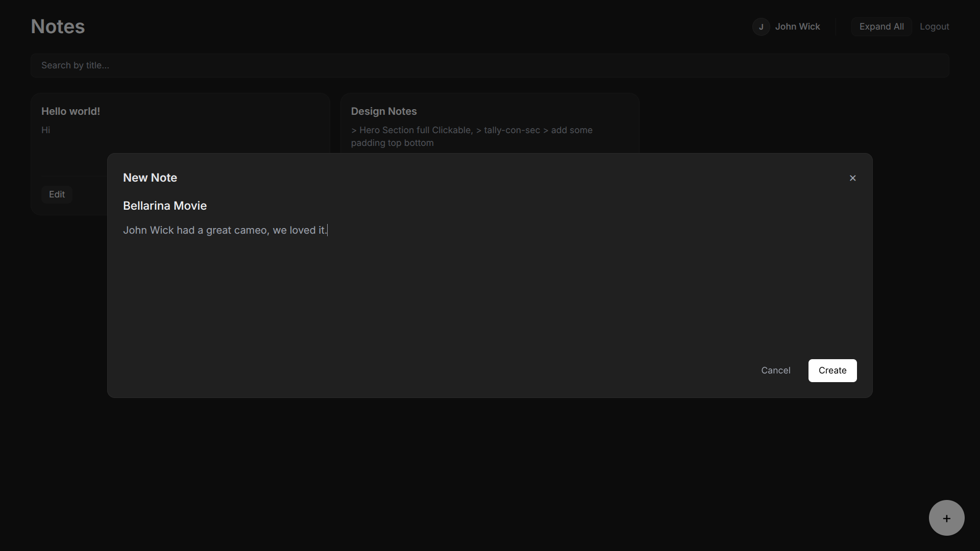Click the floating plus add-note button

click(946, 518)
